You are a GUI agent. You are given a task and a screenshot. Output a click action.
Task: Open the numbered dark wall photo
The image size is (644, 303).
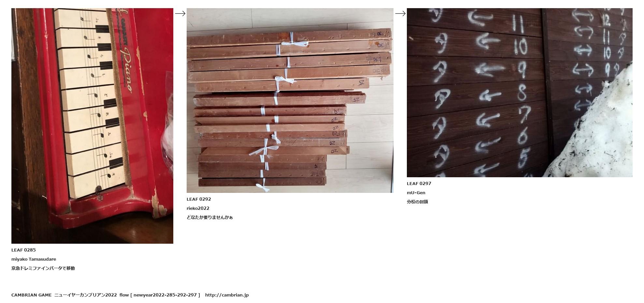tap(520, 93)
